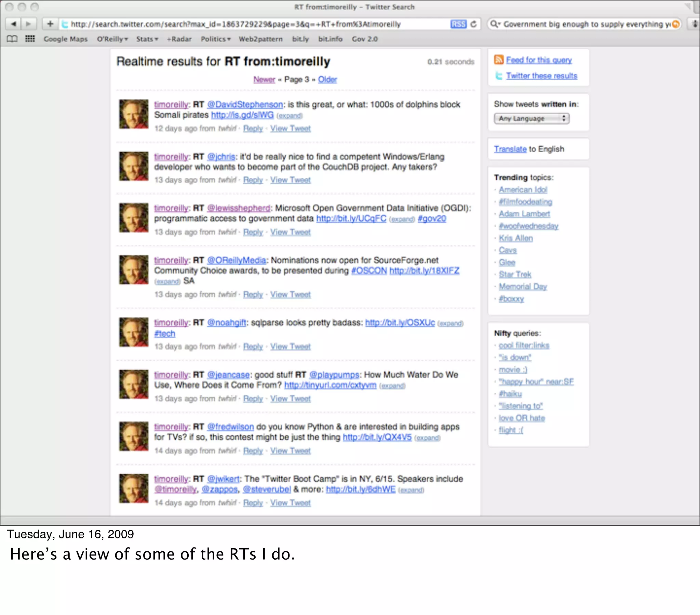Screen dimensions: 700x615
Task: Open Feed for this query link
Action: click(x=539, y=60)
